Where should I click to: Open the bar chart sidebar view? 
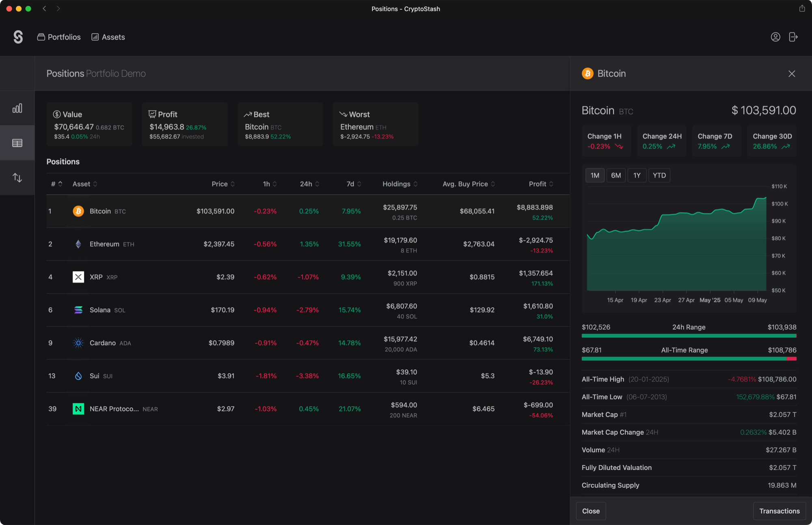point(17,108)
